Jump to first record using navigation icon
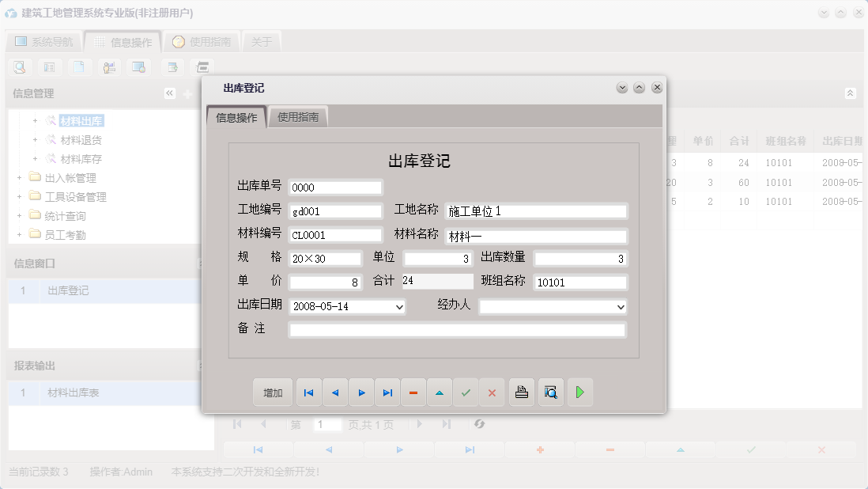The width and height of the screenshot is (868, 489). tap(308, 392)
